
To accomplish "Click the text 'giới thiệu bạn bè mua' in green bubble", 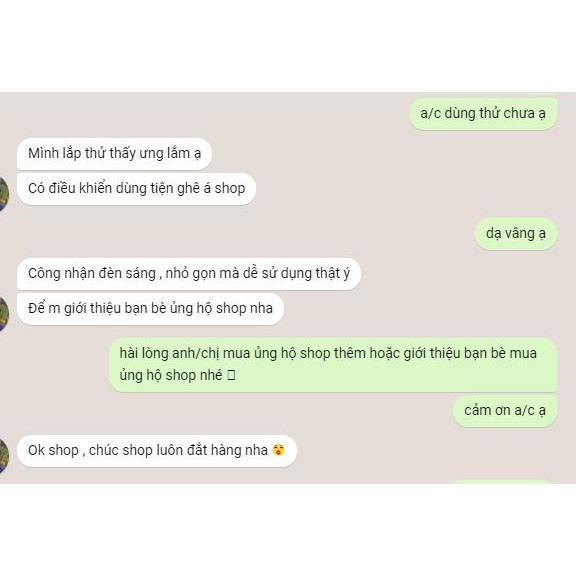I will point(470,353).
